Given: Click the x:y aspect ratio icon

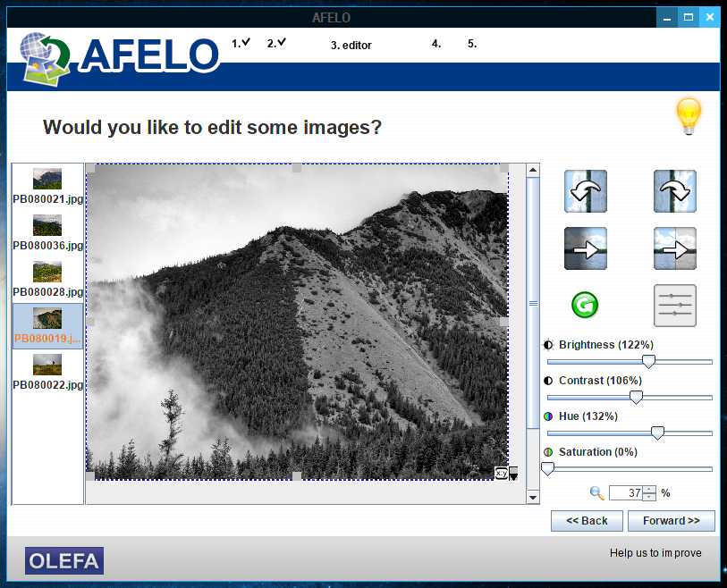Looking at the screenshot, I should pyautogui.click(x=501, y=473).
